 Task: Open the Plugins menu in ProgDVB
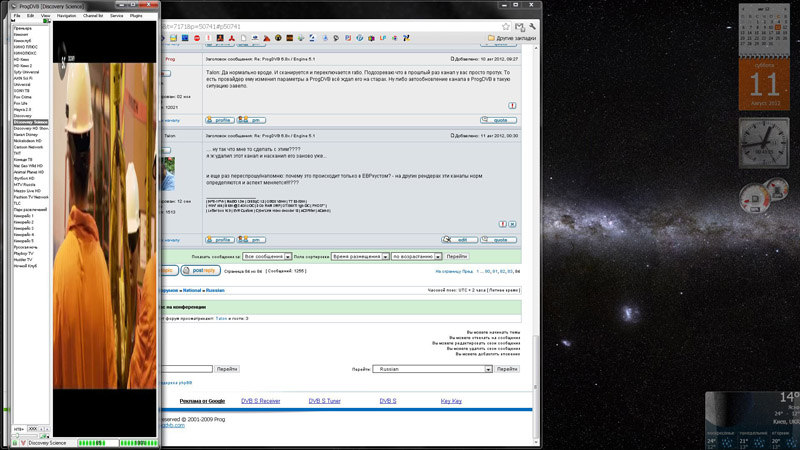(x=136, y=16)
